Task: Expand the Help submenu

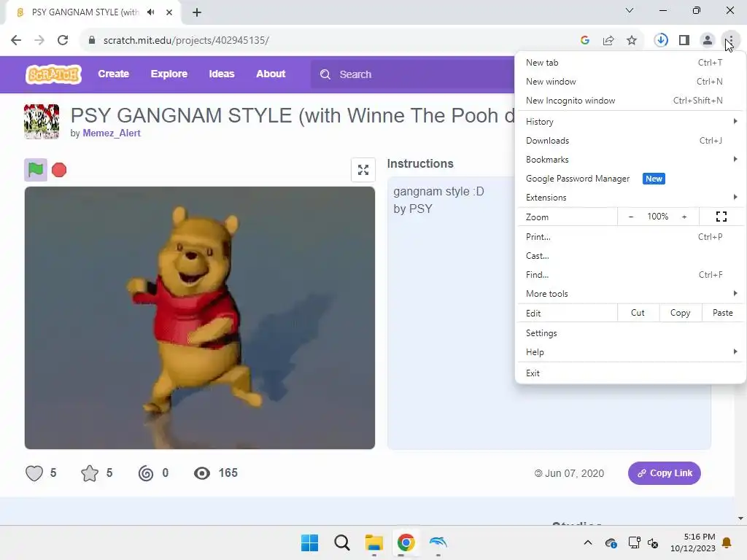Action: (630, 352)
